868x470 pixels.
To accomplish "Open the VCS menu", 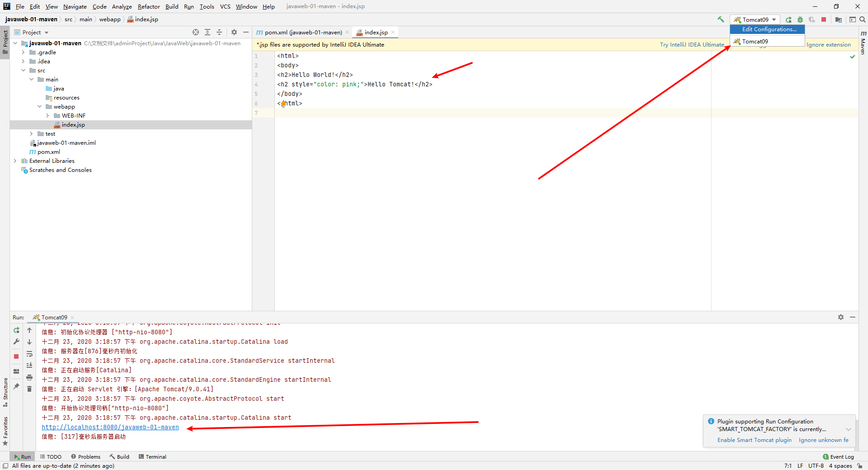I will tap(225, 6).
